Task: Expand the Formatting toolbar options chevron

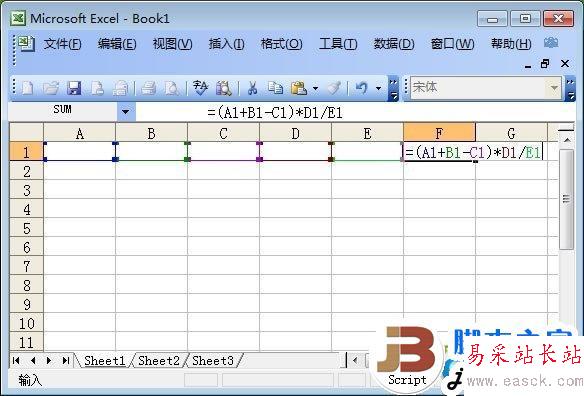Action: [570, 89]
